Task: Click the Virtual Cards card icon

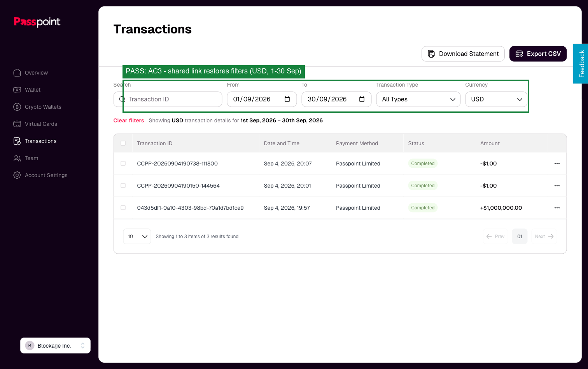Action: [17, 124]
